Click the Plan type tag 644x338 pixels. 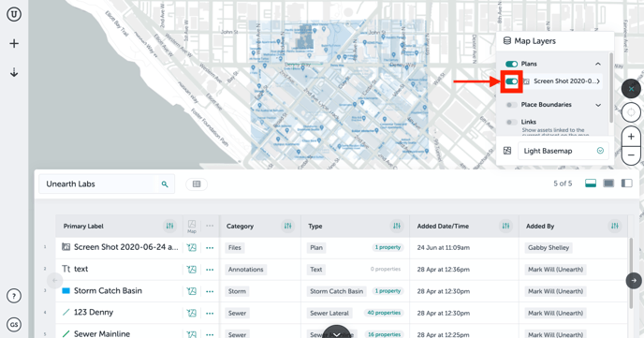pyautogui.click(x=316, y=247)
